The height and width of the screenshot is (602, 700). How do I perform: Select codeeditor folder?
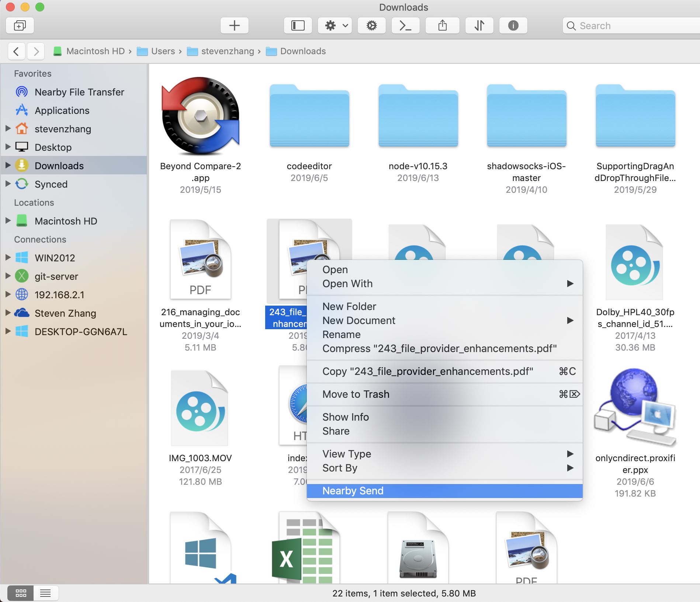[309, 115]
